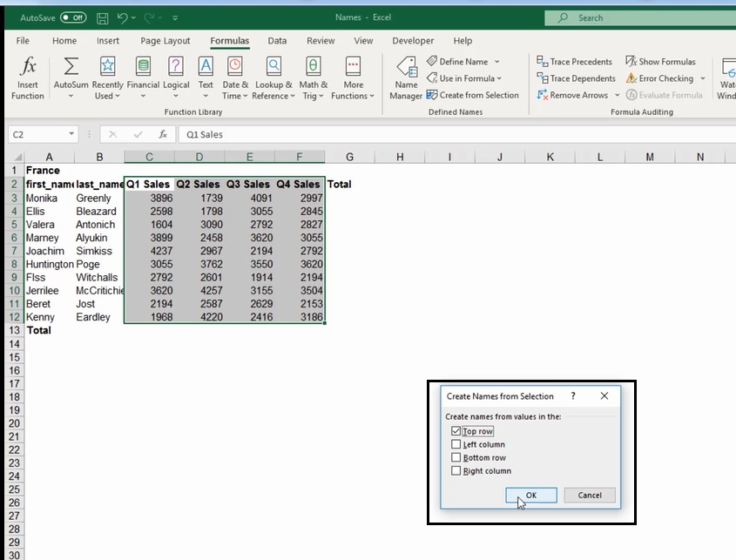
Task: Open the Date & Time dropdown
Action: (x=234, y=78)
